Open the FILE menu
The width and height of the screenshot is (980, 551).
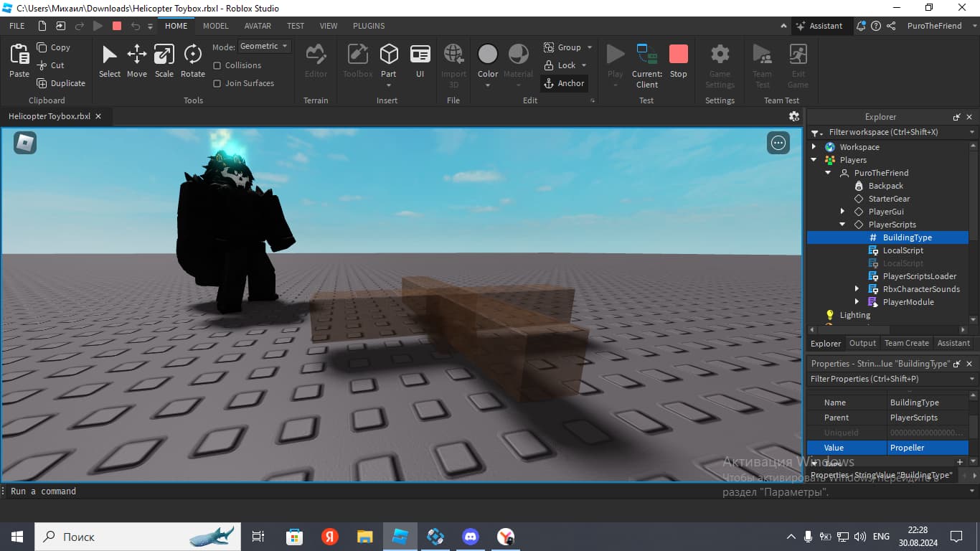click(x=17, y=26)
